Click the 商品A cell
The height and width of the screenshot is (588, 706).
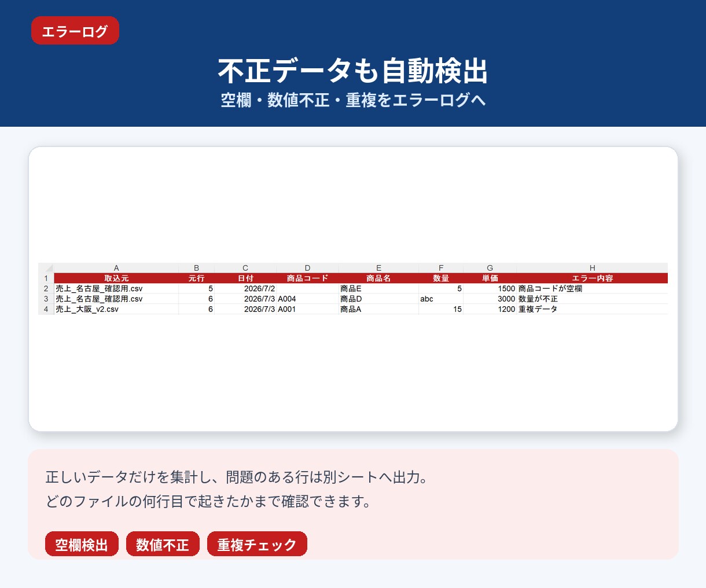pos(378,309)
